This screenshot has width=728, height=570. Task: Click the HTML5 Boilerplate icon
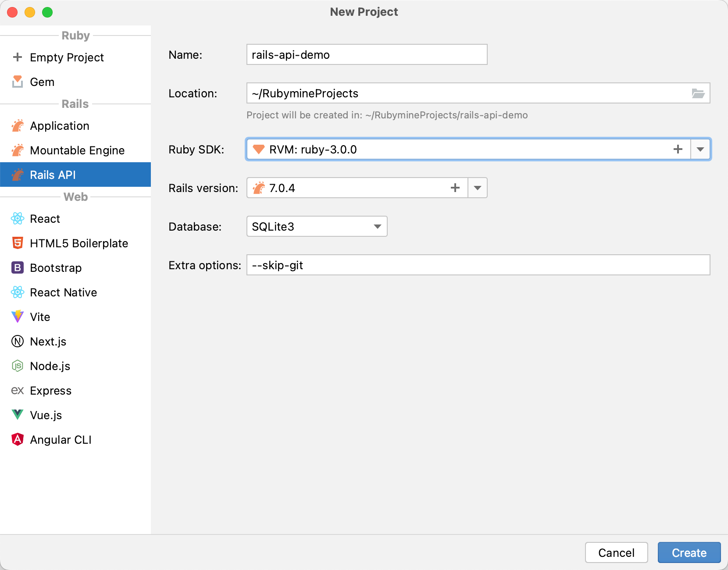tap(17, 243)
